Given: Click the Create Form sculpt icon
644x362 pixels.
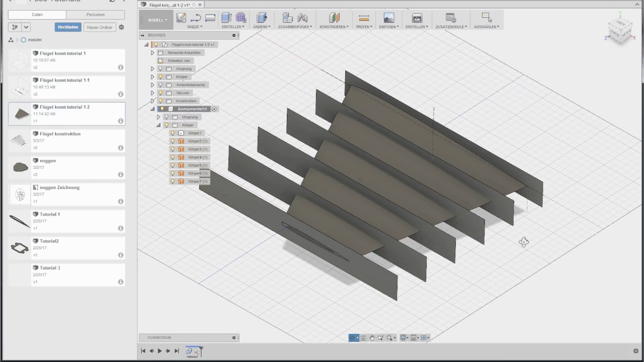Looking at the screenshot, I should [x=241, y=18].
